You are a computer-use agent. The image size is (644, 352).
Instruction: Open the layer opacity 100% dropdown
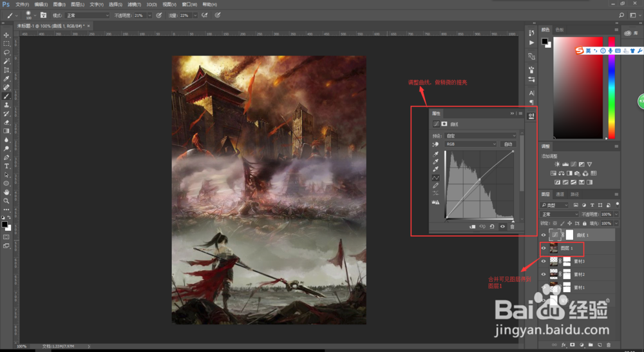coord(616,214)
